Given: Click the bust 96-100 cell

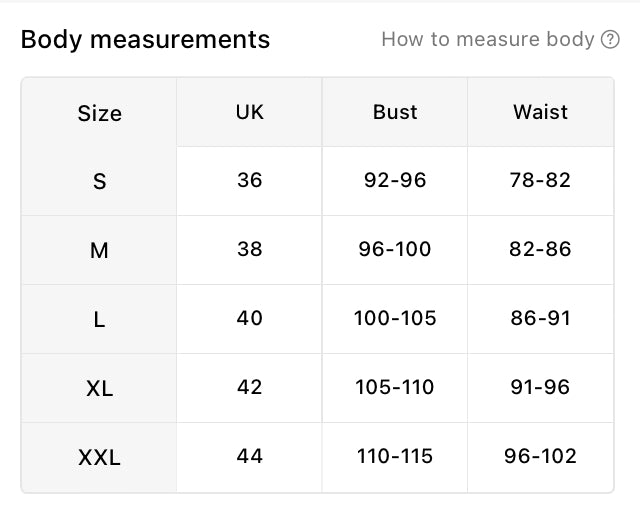Looking at the screenshot, I should point(395,249).
